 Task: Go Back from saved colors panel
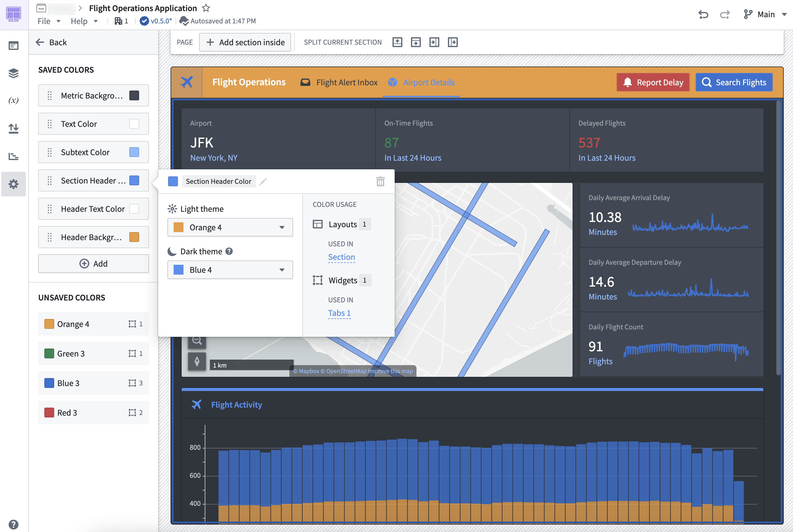click(51, 42)
